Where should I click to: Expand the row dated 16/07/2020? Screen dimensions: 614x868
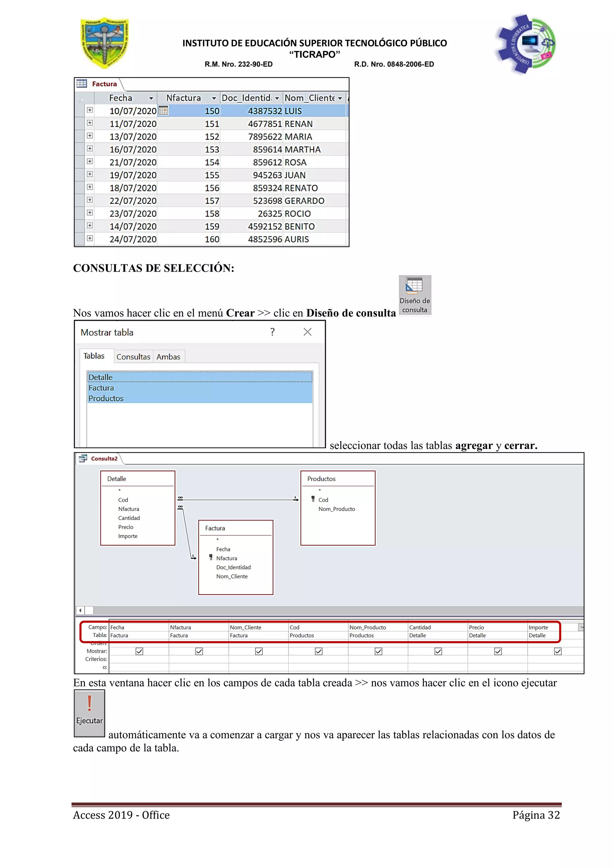(x=90, y=149)
